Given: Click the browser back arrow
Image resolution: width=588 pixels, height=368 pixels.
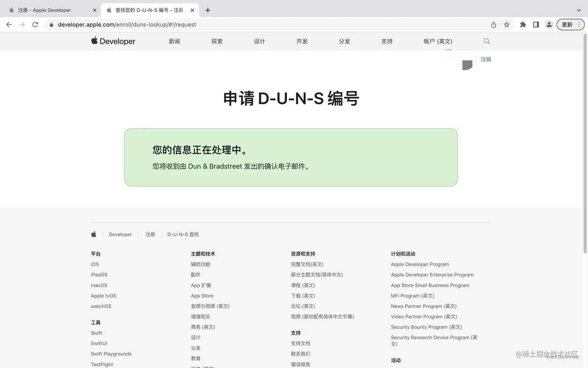Looking at the screenshot, I should point(9,25).
